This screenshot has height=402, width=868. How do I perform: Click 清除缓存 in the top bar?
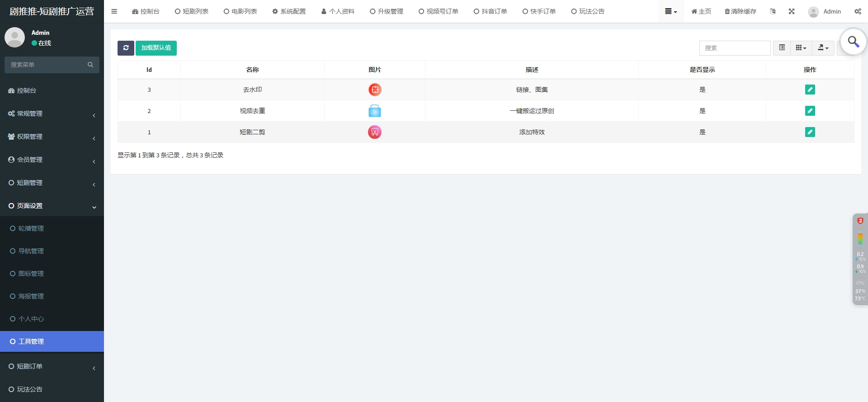coord(741,11)
